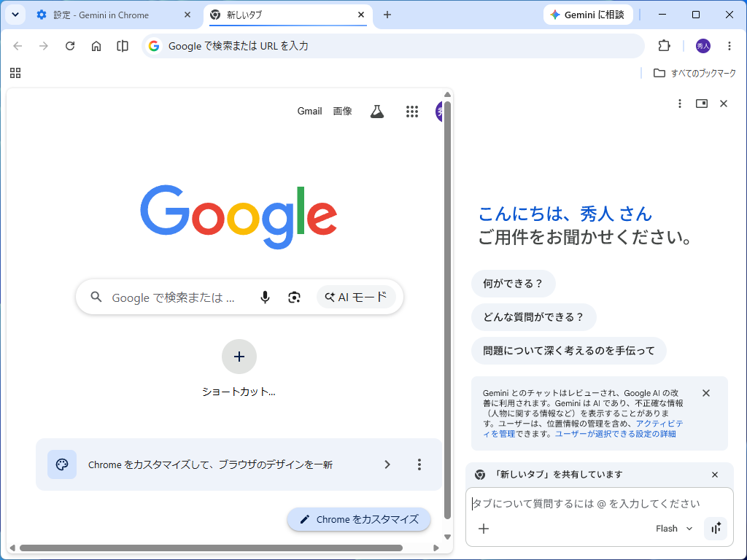Open the Chrome をカスタマイズして promo chevron
Screen dimensions: 747x560
click(x=387, y=464)
